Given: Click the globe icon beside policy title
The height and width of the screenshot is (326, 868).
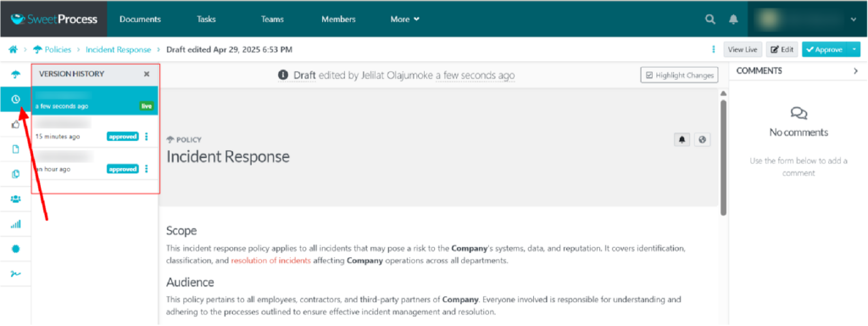Looking at the screenshot, I should pos(703,140).
